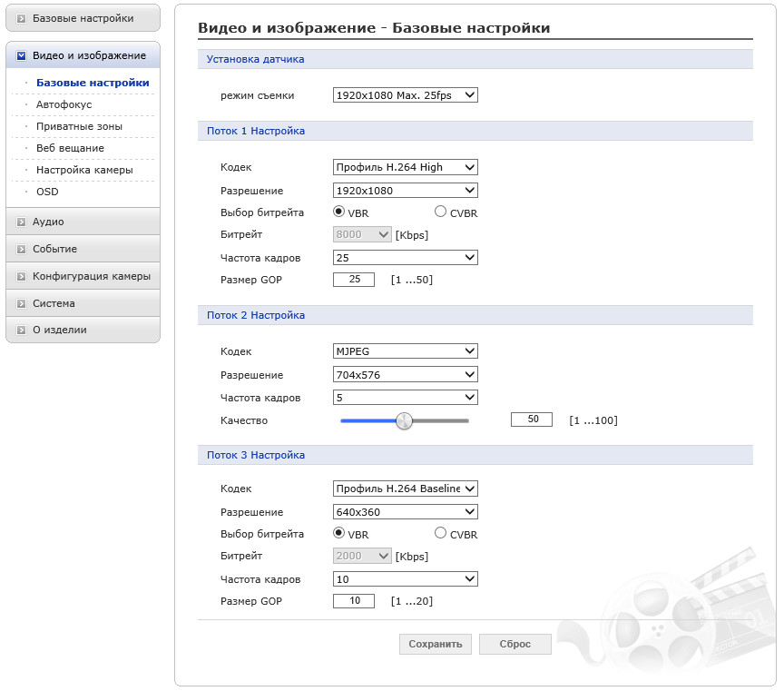Click the arrow icon beside Система
Viewport: 784px width, 691px height.
[x=22, y=303]
